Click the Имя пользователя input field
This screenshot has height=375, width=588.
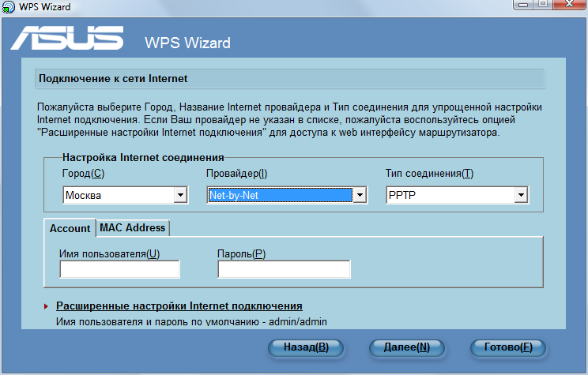119,269
